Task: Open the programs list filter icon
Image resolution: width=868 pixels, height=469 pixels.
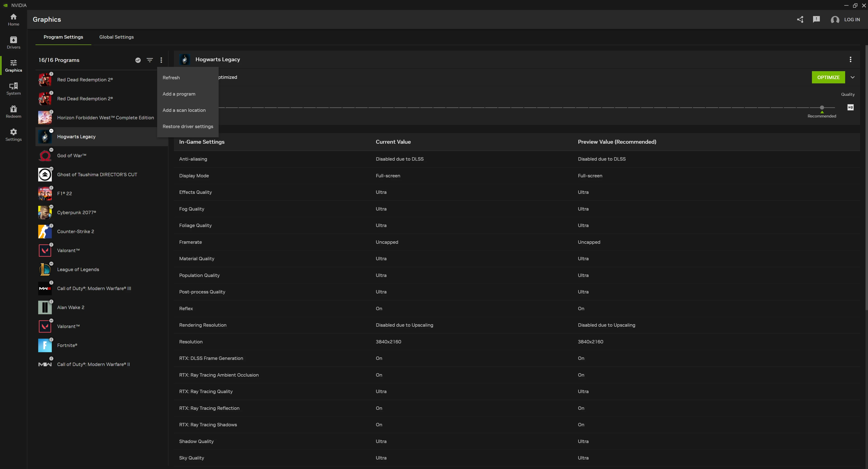Action: 150,60
